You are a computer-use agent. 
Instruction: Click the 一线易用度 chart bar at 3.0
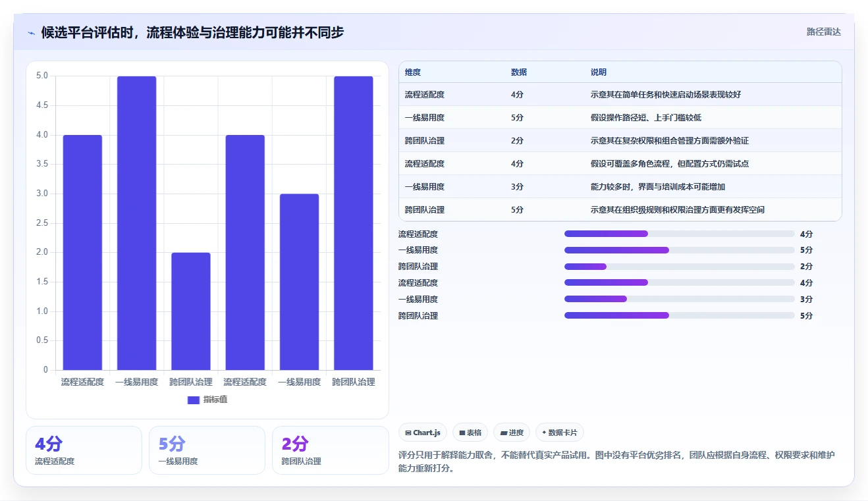point(299,282)
